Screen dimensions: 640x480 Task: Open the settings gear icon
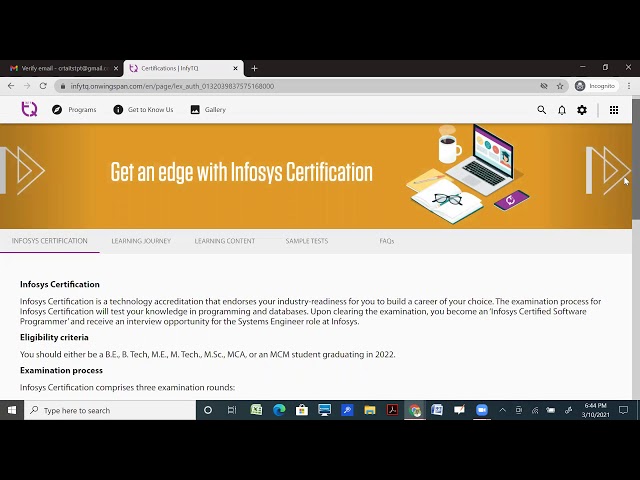click(x=582, y=110)
